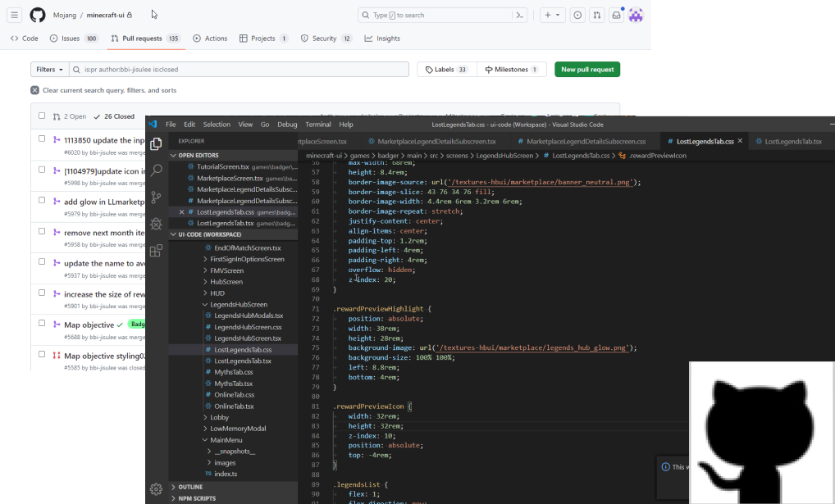835x504 pixels.
Task: Open the Debug menu in VS Code
Action: click(287, 125)
